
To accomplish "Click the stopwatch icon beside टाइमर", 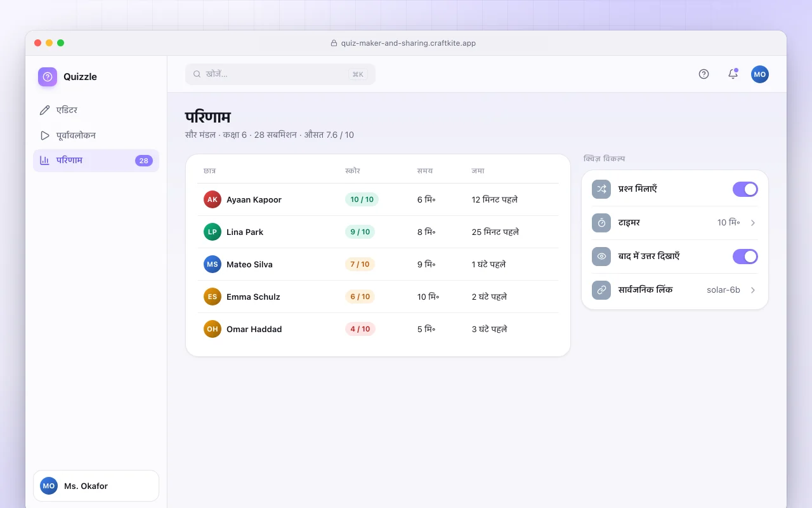I will pyautogui.click(x=601, y=223).
